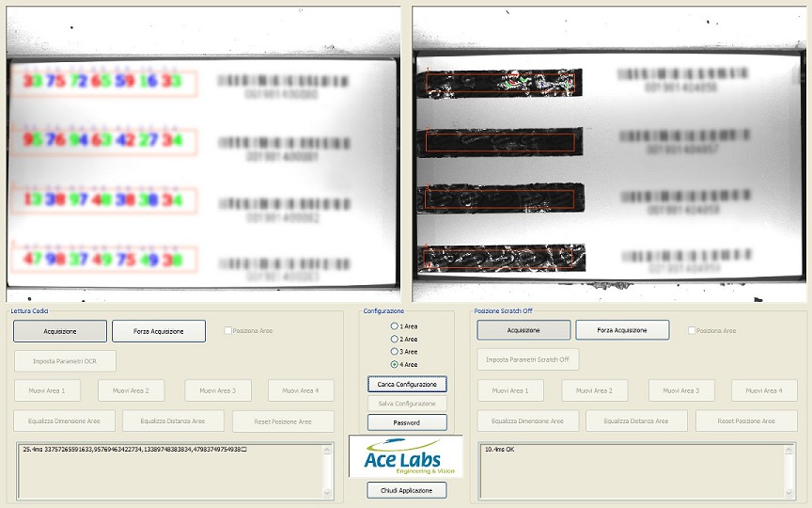
Task: Select the 4 Aree radio option
Action: coord(394,364)
